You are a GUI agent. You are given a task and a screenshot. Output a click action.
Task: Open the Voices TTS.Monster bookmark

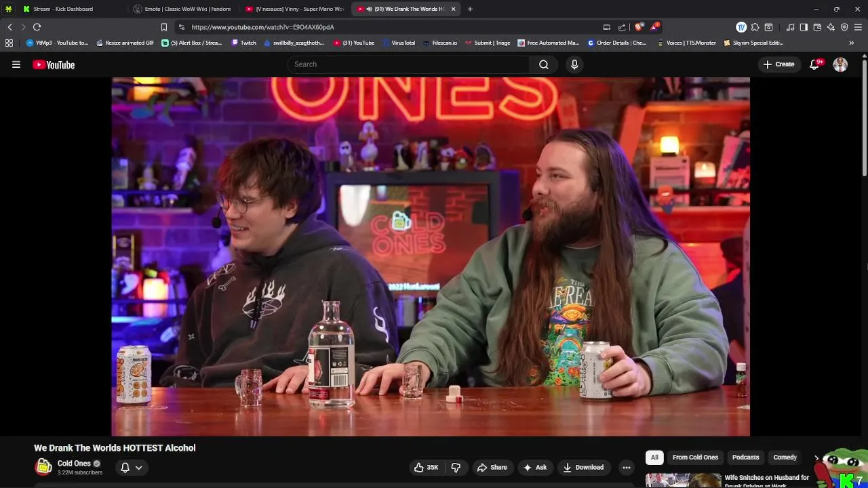(x=686, y=43)
